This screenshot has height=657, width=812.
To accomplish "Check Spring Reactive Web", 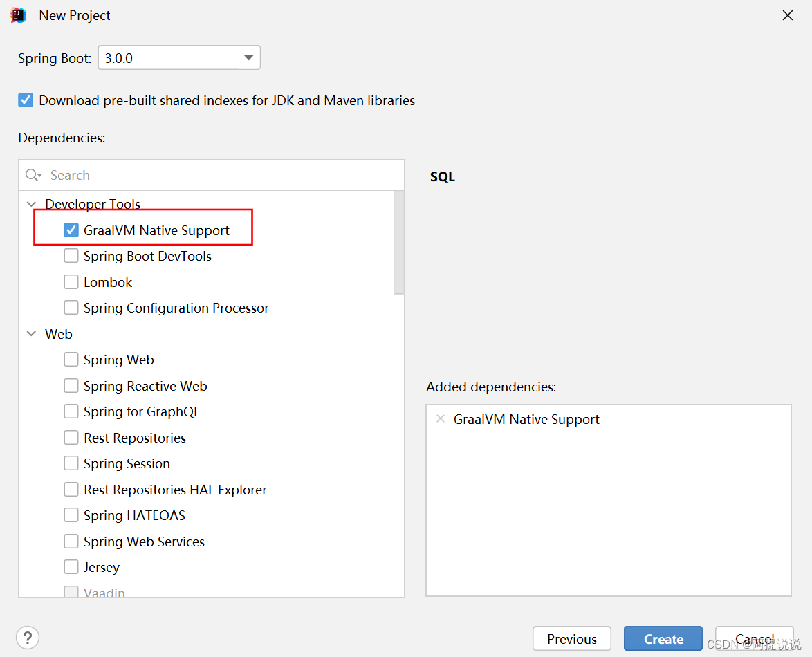I will click(x=71, y=386).
